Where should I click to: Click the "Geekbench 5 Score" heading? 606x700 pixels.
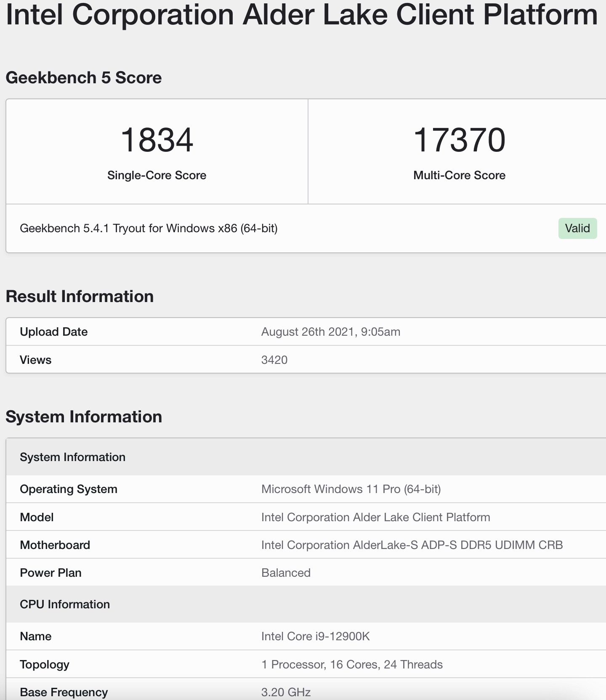pyautogui.click(x=84, y=78)
